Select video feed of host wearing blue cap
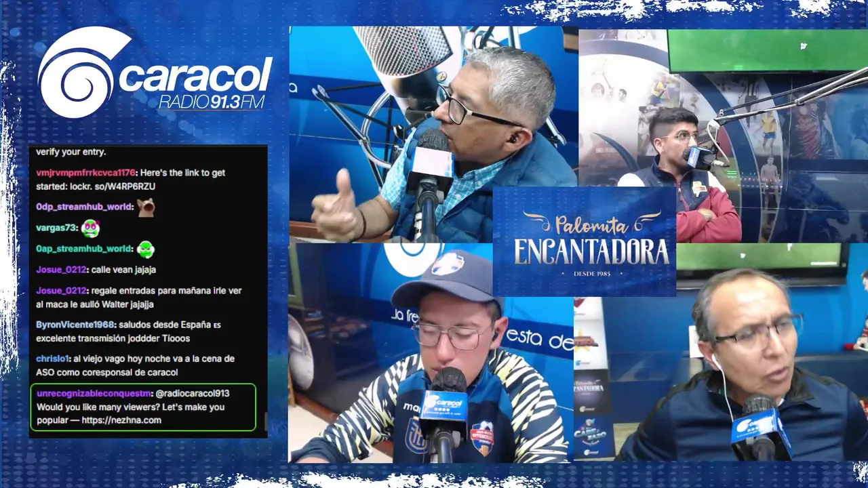 click(431, 352)
